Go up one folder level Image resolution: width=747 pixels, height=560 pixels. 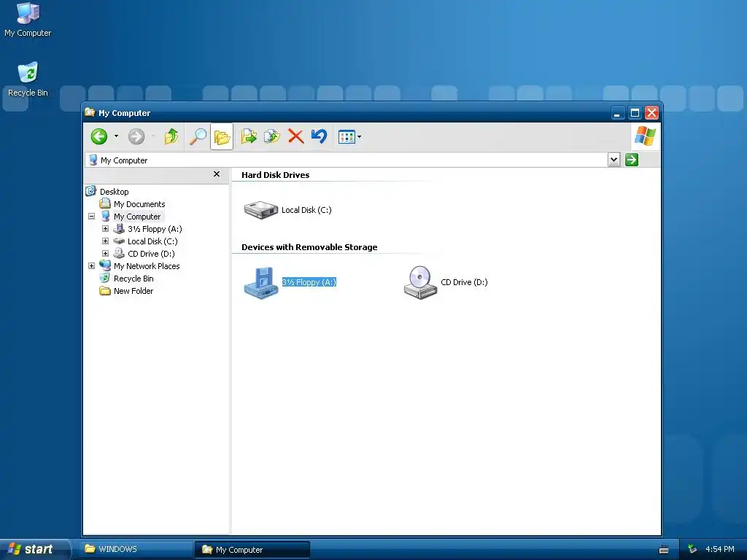(x=171, y=136)
